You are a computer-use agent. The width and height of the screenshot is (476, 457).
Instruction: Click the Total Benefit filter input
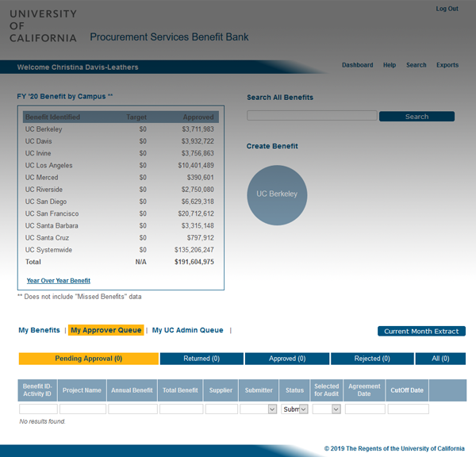(181, 409)
